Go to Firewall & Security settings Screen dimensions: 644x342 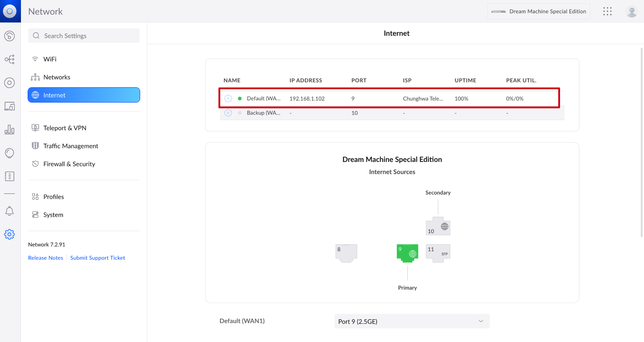coord(69,164)
